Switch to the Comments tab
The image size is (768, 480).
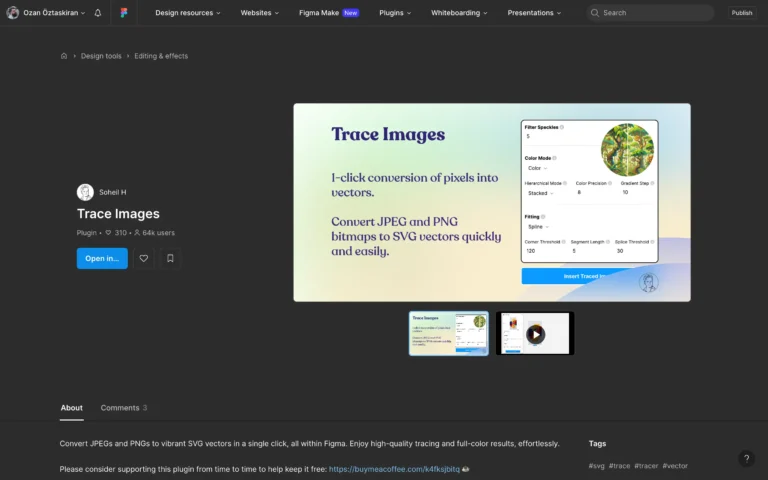123,408
